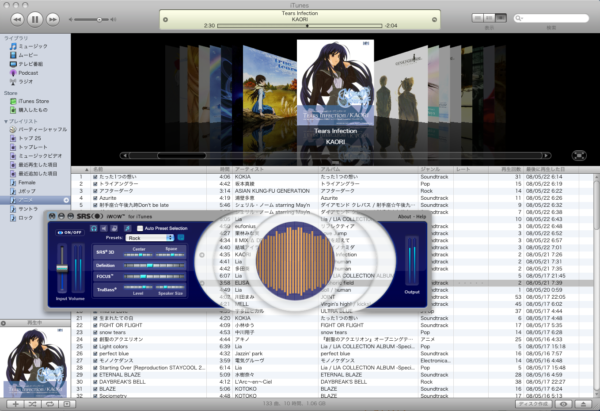The width and height of the screenshot is (600, 411).
Task: Enter Cover Flow full screen mode
Action: tap(579, 155)
